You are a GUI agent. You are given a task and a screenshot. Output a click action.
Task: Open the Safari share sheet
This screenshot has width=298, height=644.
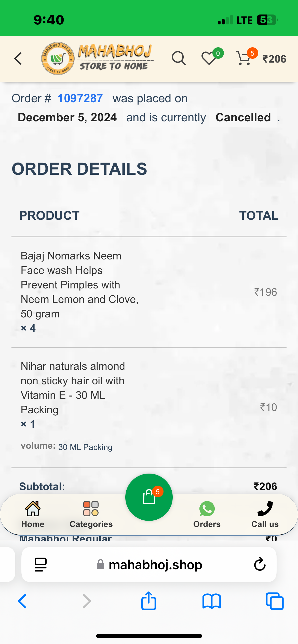(x=149, y=601)
